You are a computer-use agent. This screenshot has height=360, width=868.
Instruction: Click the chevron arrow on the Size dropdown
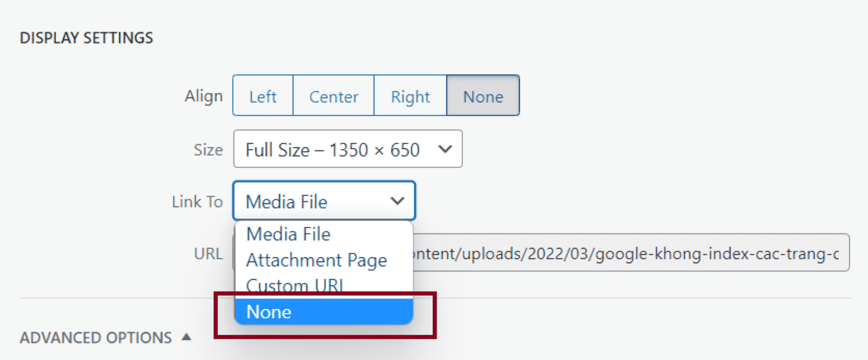coord(444,150)
